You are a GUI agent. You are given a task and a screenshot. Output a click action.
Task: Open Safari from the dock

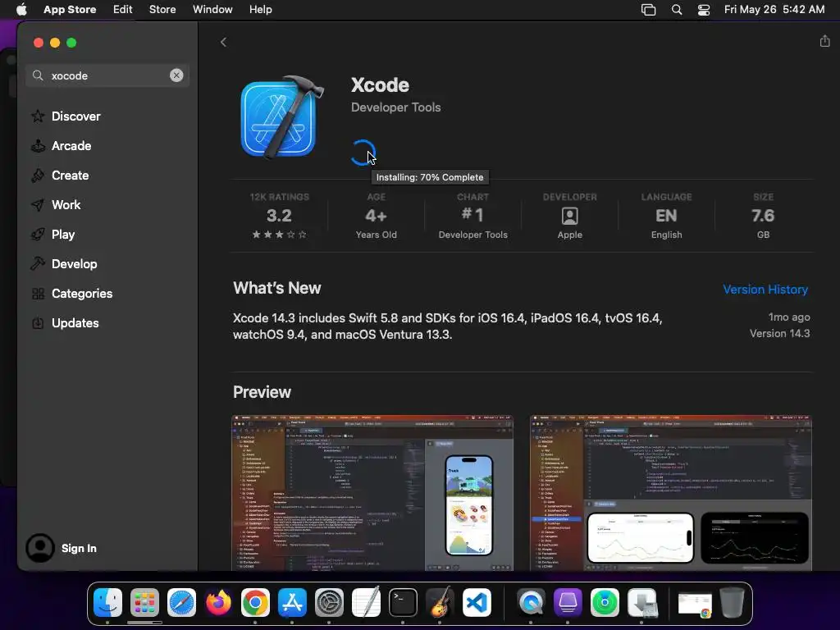tap(181, 603)
